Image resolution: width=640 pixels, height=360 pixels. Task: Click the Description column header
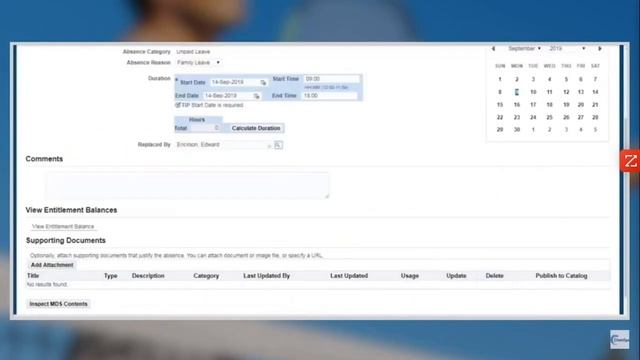(x=148, y=276)
